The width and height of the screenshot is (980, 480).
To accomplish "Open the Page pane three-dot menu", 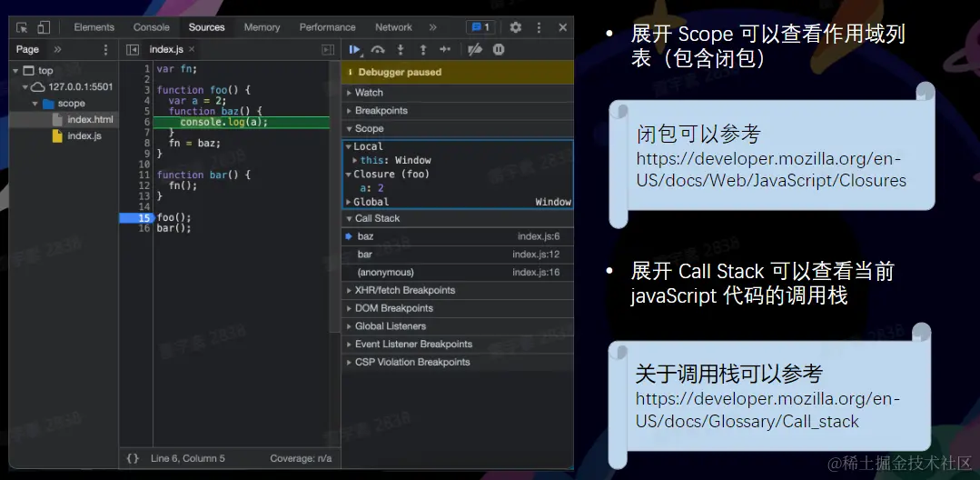I will [x=105, y=49].
